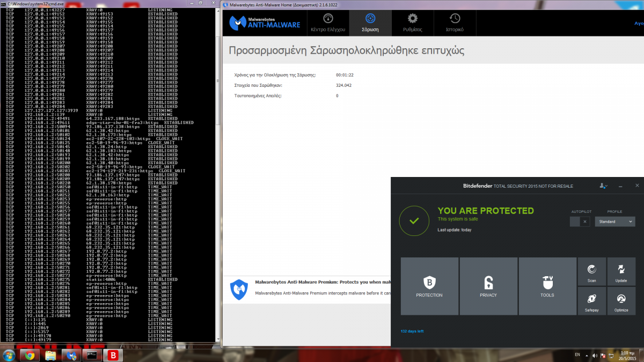Click the Malwarebytes Anti-Malware Premium banner text
644x362 pixels.
[322, 282]
